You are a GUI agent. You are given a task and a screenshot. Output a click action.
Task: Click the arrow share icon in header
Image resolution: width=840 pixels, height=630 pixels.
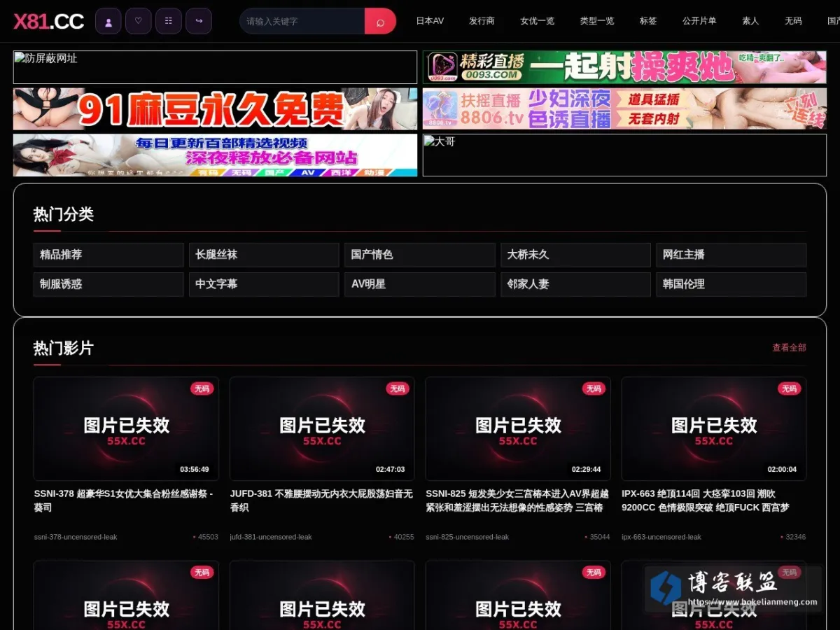(x=199, y=21)
